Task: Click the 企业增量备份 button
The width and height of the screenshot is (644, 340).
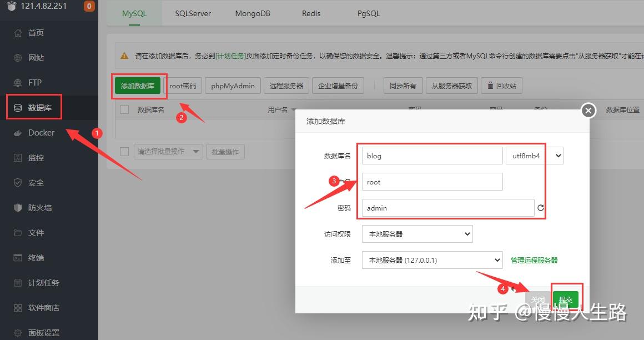Action: click(x=338, y=86)
